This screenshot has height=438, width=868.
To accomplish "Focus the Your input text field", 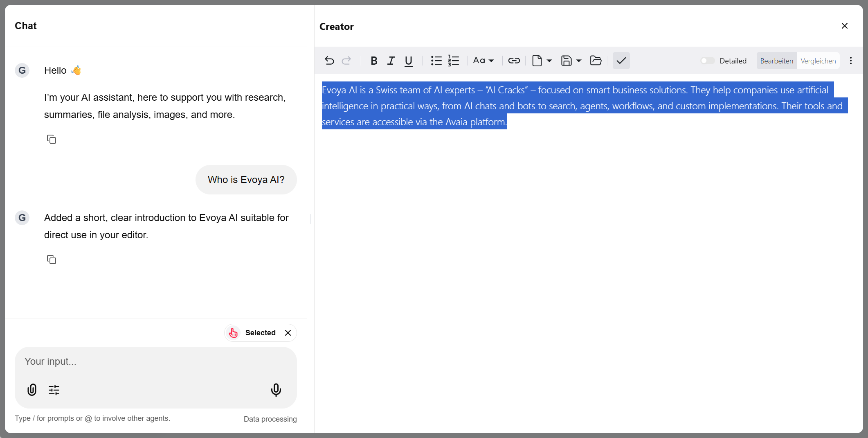I will click(x=156, y=361).
